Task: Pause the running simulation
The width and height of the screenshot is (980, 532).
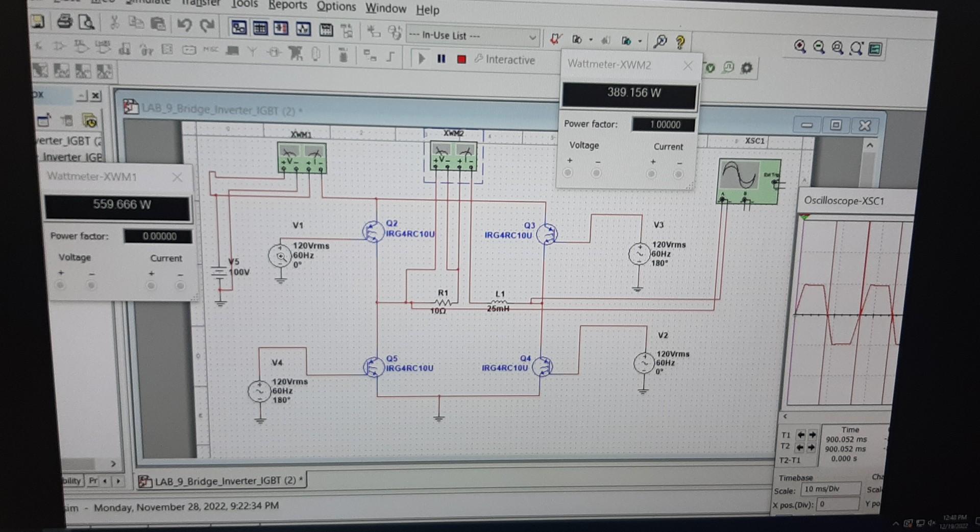Action: point(441,59)
